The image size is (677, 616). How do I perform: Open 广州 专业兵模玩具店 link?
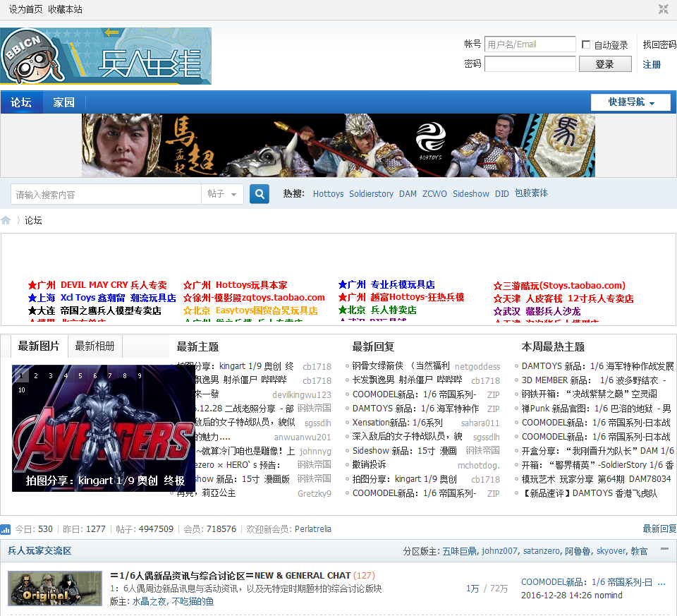(386, 284)
